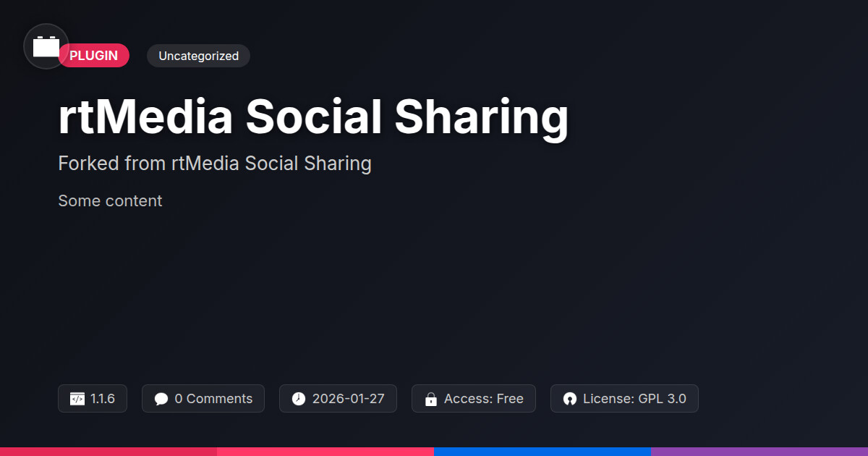
Task: Click the clock icon next to the date
Action: click(x=299, y=399)
